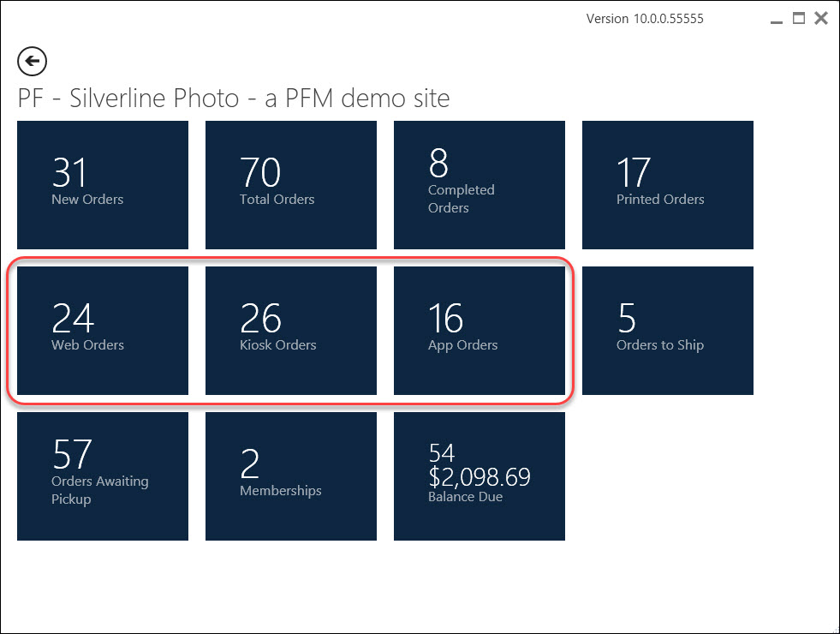Go back using the circled arrow icon

(33, 61)
